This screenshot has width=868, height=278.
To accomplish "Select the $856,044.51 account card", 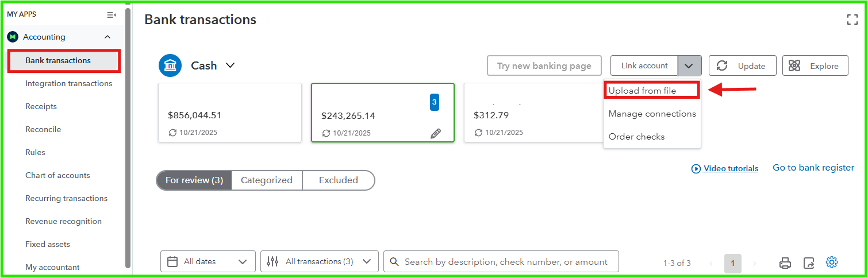I will pyautogui.click(x=230, y=113).
